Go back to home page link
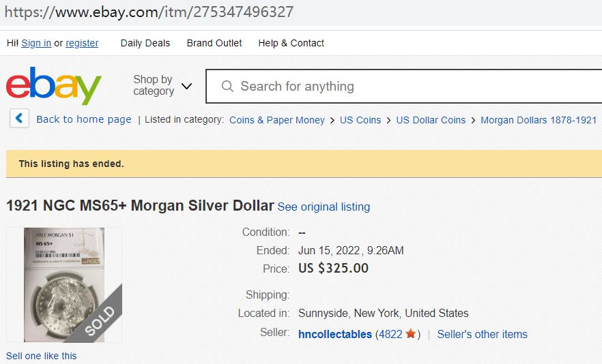The image size is (602, 364). [x=83, y=119]
